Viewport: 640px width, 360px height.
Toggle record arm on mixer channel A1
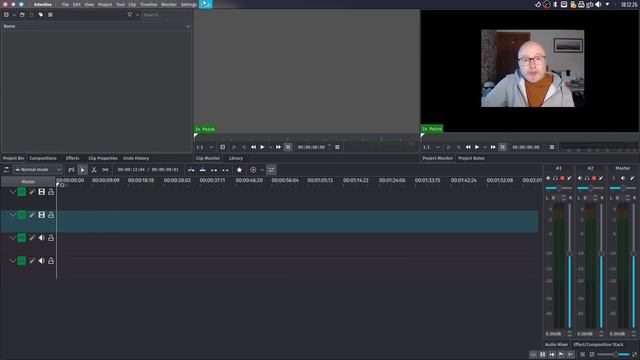point(562,178)
